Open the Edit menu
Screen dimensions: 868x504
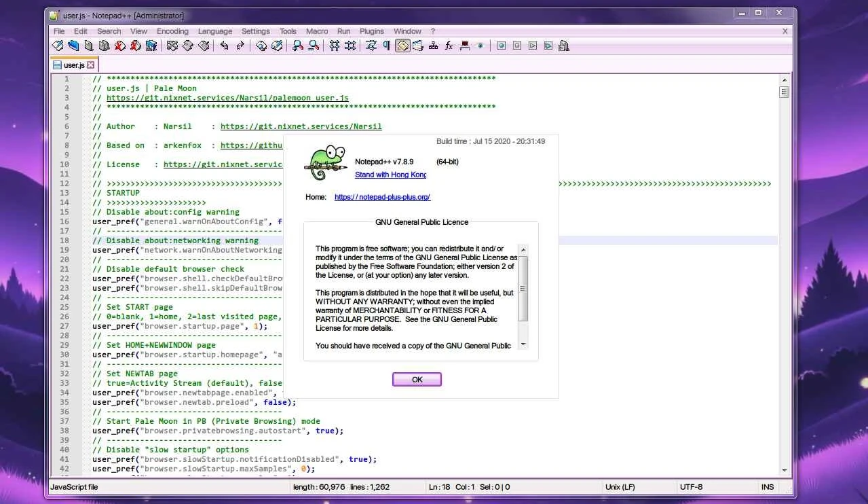(x=81, y=31)
